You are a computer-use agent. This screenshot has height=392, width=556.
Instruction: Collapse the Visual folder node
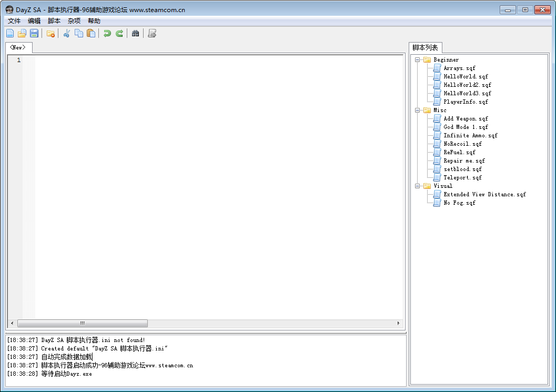point(417,186)
